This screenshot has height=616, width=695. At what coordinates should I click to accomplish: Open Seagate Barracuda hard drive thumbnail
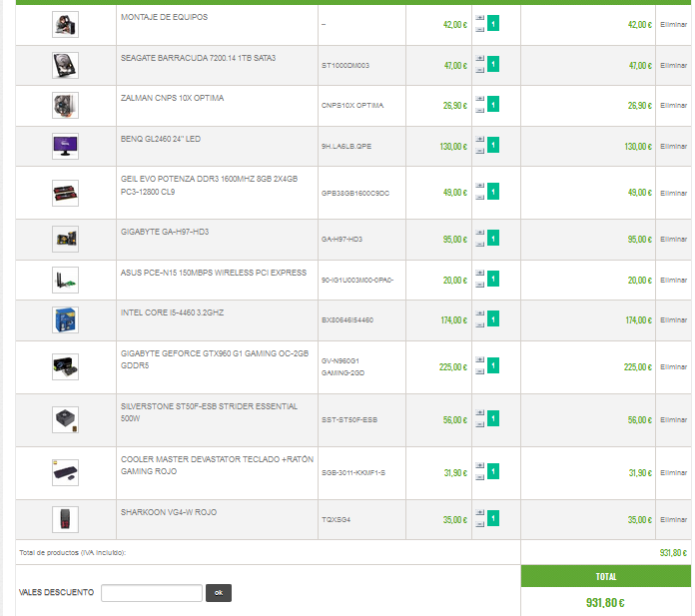(x=65, y=65)
